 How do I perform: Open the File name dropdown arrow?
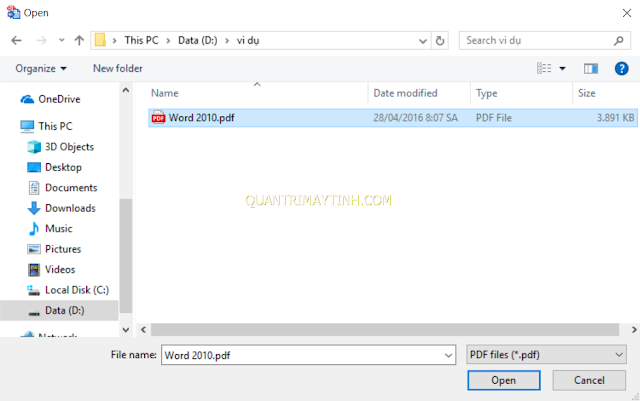448,355
